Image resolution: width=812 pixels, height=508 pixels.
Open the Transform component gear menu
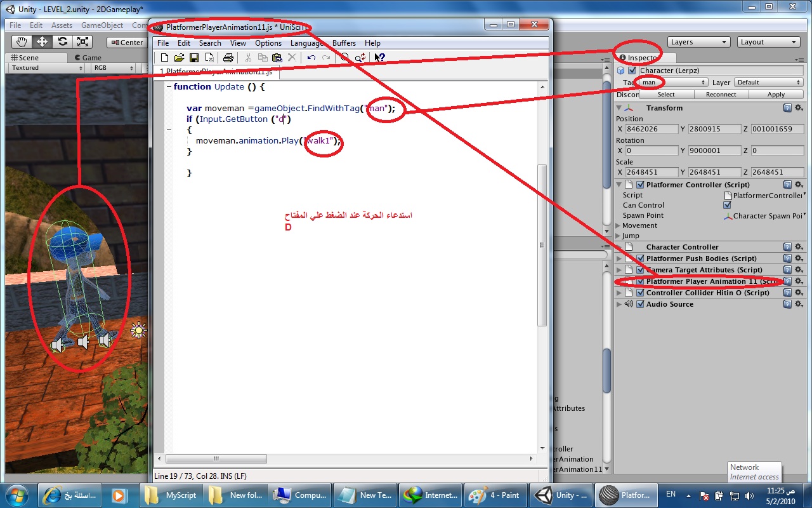pos(798,108)
